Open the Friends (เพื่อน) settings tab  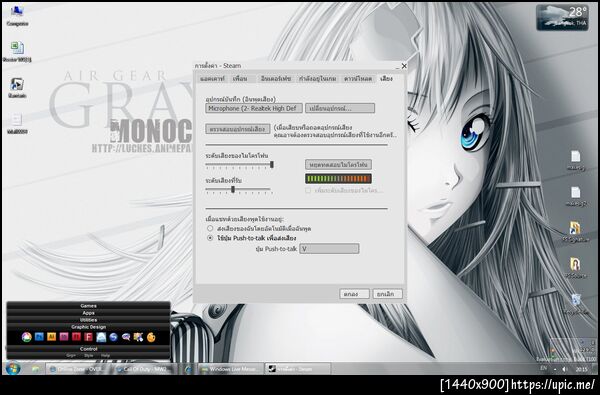click(241, 78)
